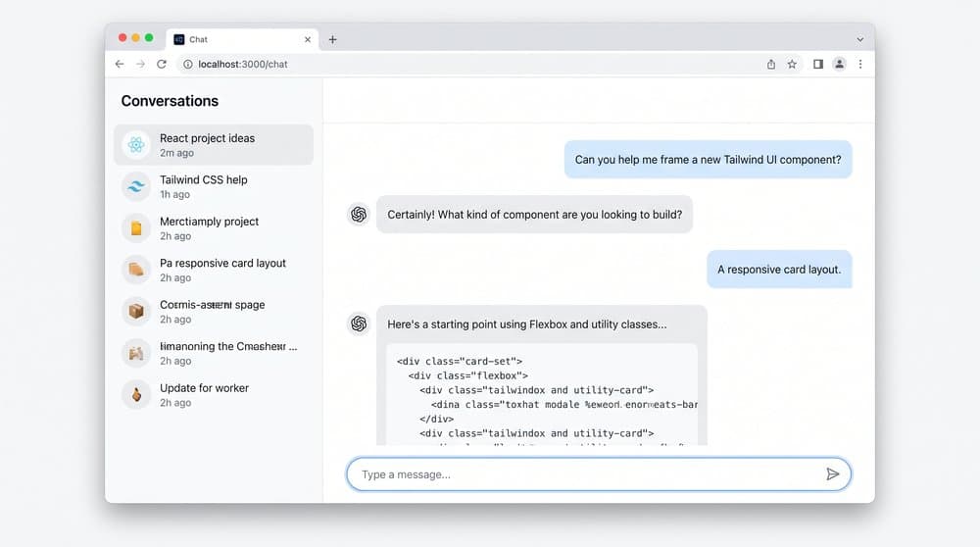Click the browser back arrow
Viewport: 980px width, 547px height.
coord(120,64)
